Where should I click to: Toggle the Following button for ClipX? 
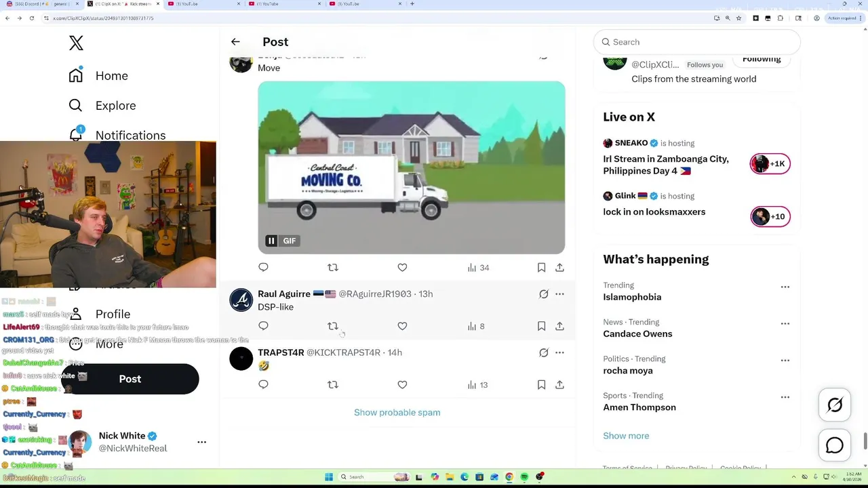[x=762, y=59]
